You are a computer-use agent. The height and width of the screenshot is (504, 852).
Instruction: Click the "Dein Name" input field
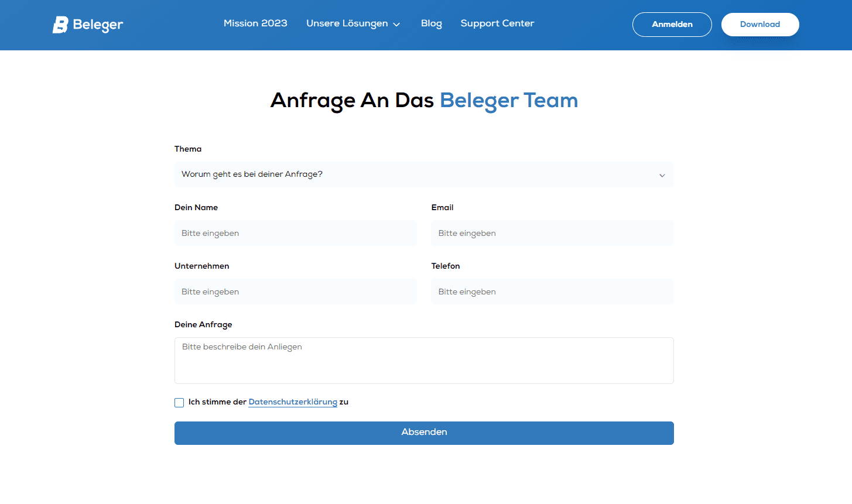pyautogui.click(x=295, y=233)
